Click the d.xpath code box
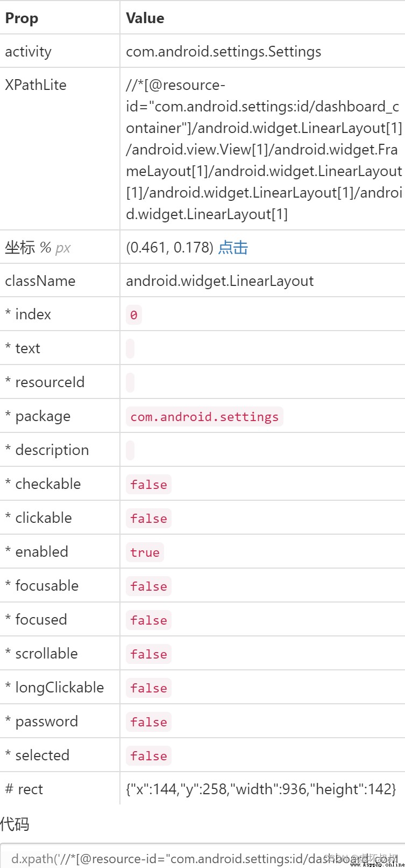 (x=202, y=856)
